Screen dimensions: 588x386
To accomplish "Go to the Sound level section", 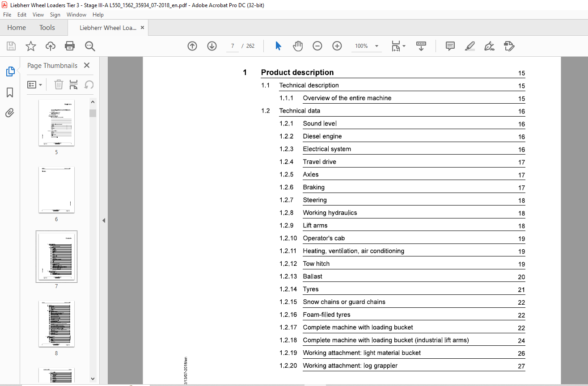I will (320, 124).
